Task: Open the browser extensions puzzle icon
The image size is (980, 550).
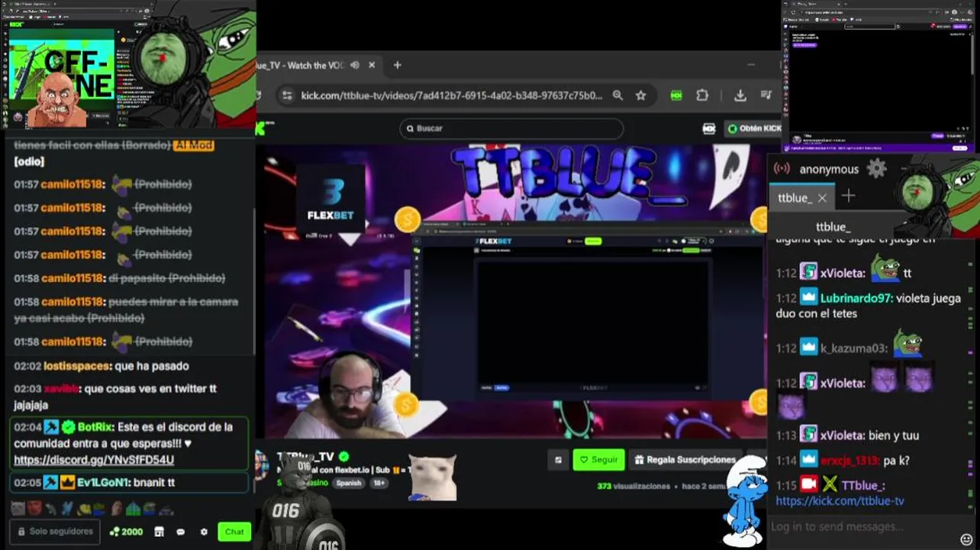Action: (x=702, y=95)
